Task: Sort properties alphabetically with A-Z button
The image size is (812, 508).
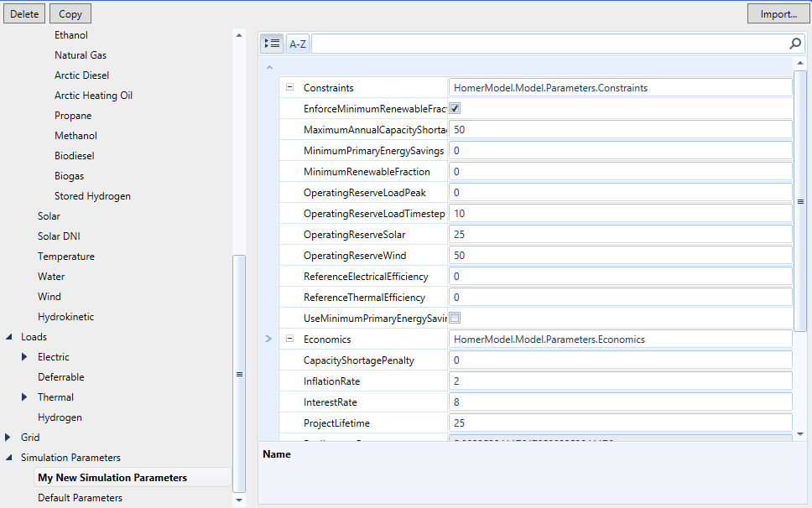Action: [x=297, y=43]
